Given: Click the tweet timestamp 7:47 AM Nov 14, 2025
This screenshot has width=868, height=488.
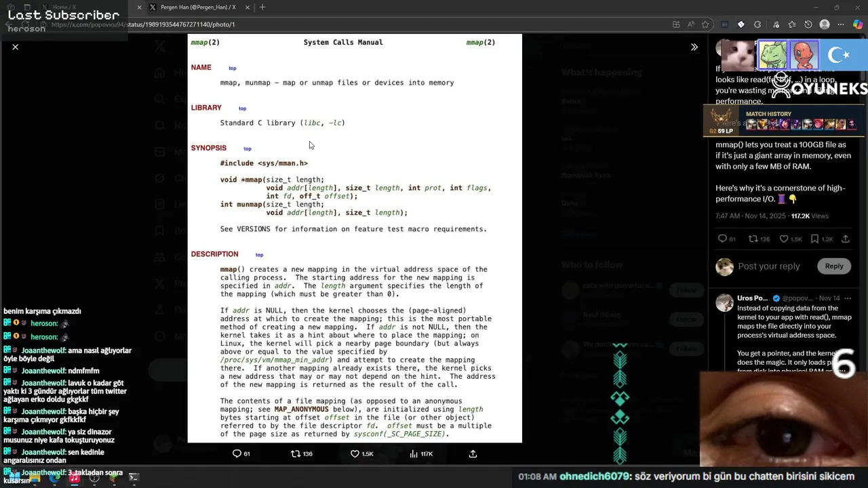Looking at the screenshot, I should coord(751,216).
